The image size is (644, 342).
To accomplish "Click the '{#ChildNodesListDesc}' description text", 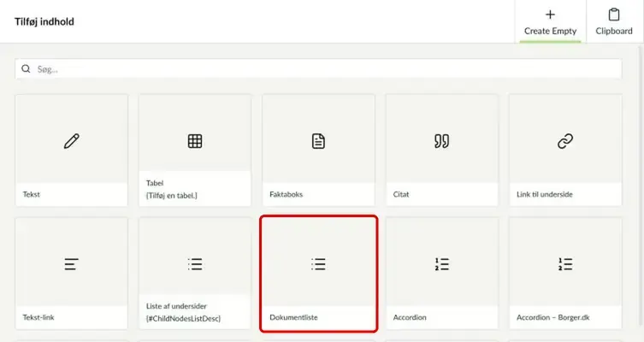I will point(183,319).
